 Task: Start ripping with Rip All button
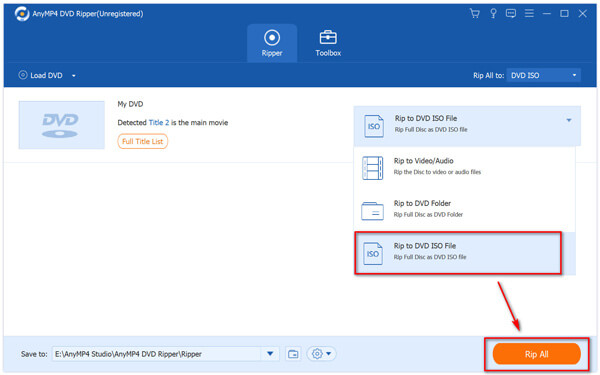tap(536, 354)
